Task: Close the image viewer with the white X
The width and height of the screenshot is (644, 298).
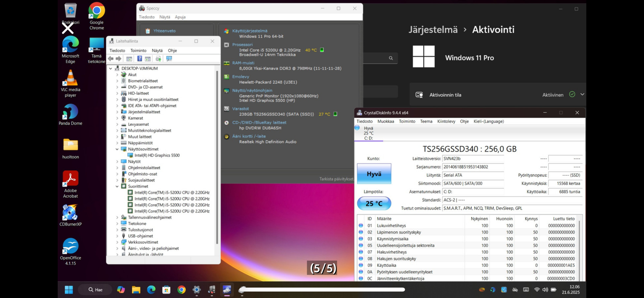Action: 67,28
